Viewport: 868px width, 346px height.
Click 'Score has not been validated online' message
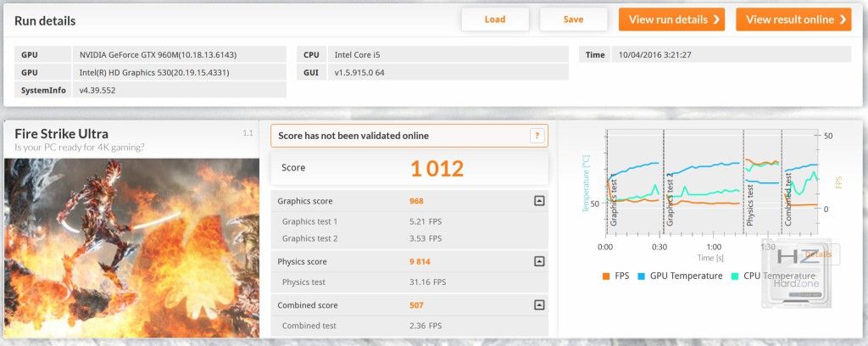(x=353, y=136)
